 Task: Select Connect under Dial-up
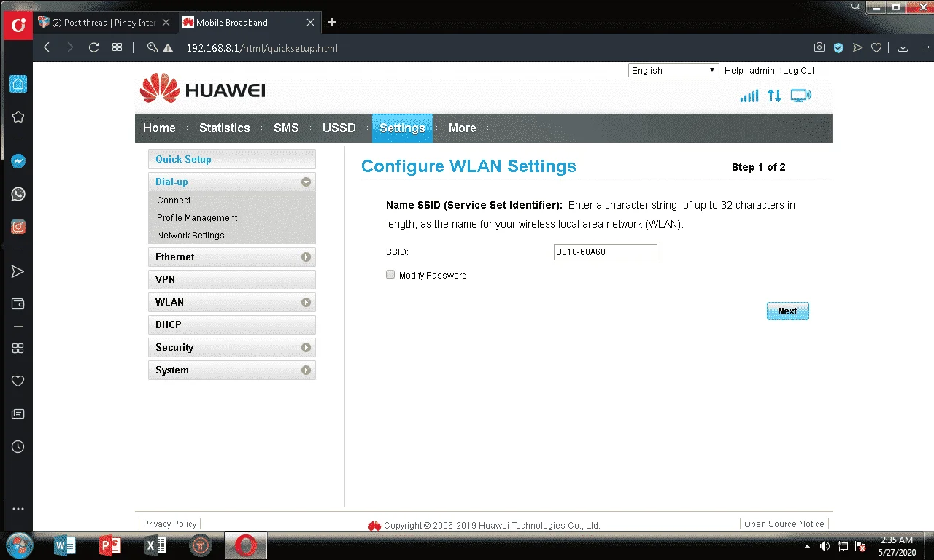174,201
